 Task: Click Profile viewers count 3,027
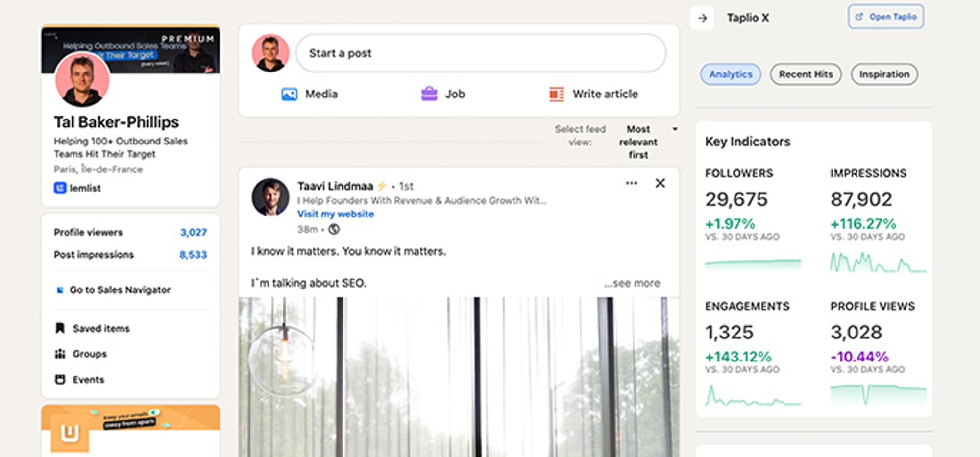tap(194, 232)
